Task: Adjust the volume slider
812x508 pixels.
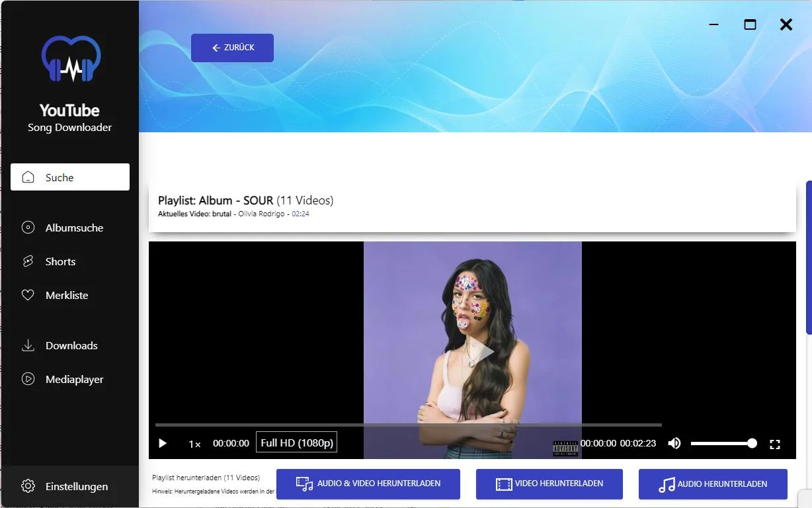Action: click(723, 443)
